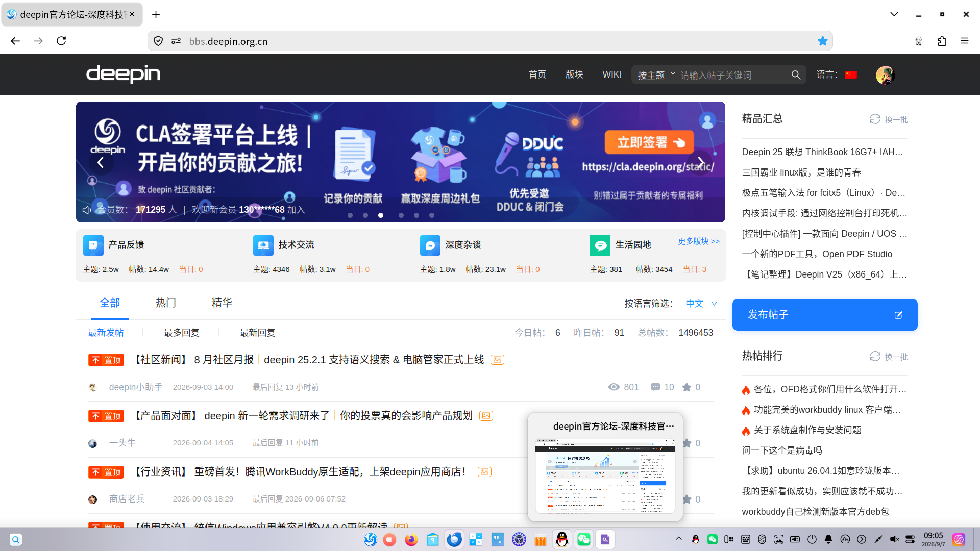Switch to the 精华 tab
This screenshot has height=551, width=980.
coord(222,303)
